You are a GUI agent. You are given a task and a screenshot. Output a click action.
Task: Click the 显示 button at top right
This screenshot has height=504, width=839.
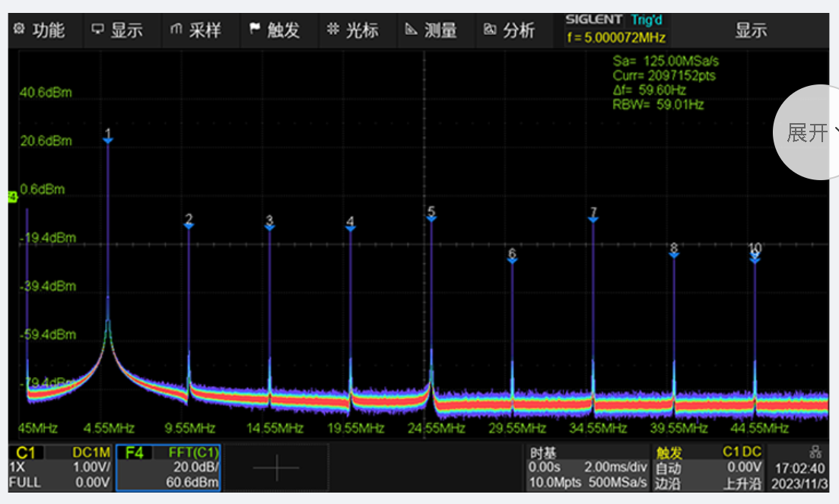point(751,30)
